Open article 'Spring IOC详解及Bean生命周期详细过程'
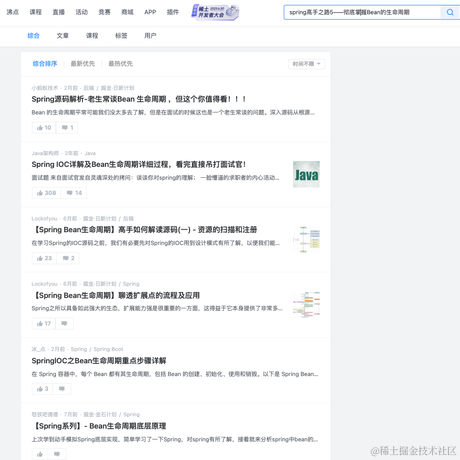The image size is (460, 460). [139, 164]
